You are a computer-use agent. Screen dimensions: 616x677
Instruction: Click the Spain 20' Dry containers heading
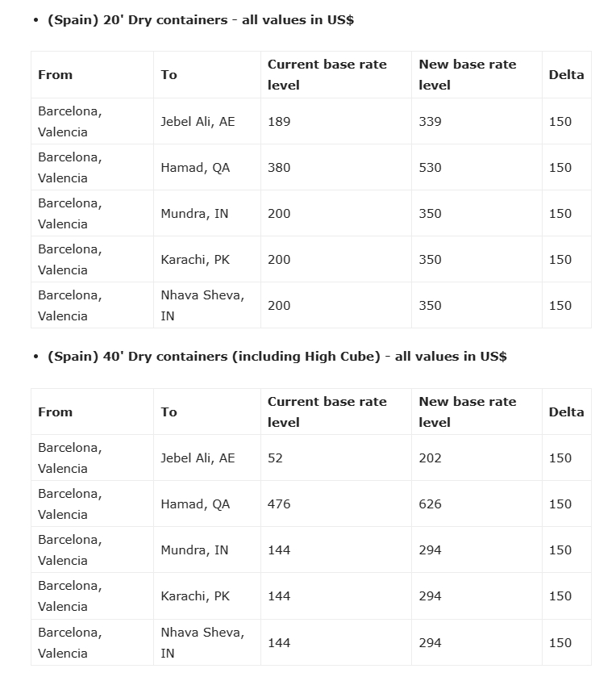pos(200,20)
